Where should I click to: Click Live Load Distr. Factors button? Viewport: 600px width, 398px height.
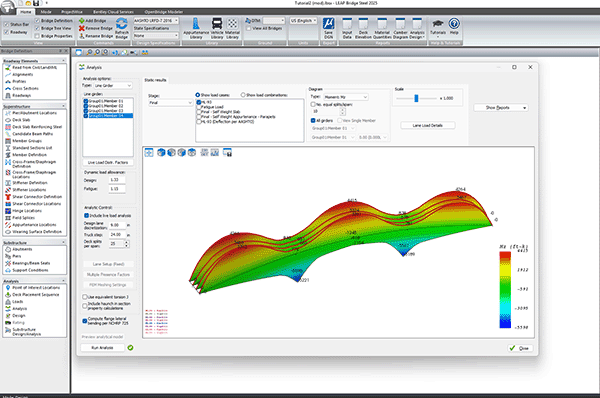click(108, 162)
